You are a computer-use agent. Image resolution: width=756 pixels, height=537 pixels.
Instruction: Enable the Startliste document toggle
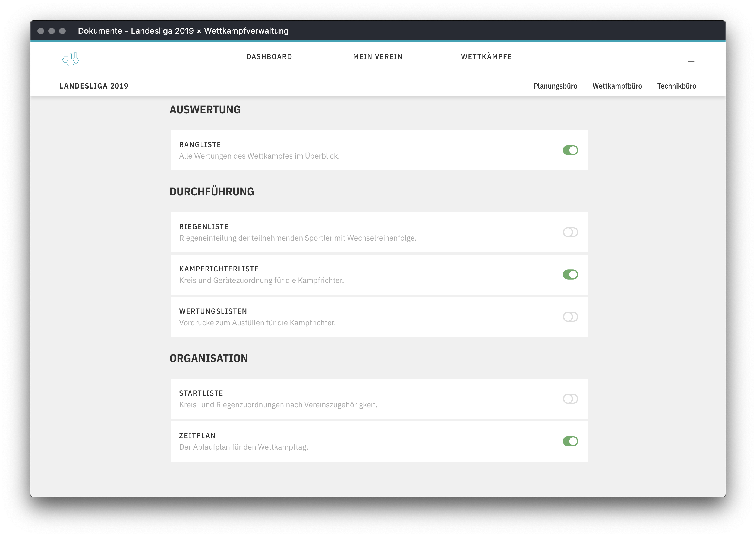[570, 399]
